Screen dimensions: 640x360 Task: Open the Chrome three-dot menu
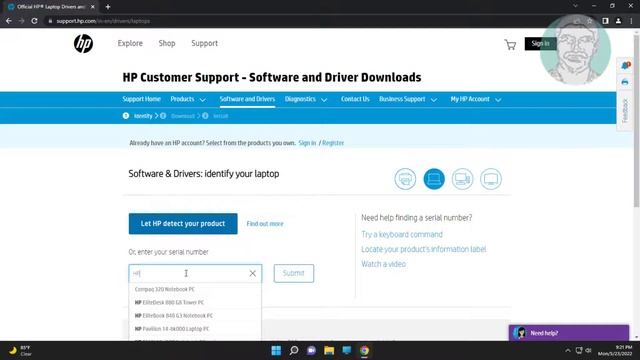[631, 21]
